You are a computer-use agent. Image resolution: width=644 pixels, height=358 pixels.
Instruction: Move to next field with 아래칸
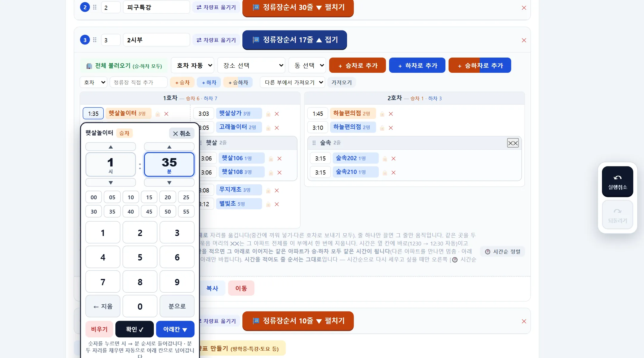pyautogui.click(x=175, y=329)
